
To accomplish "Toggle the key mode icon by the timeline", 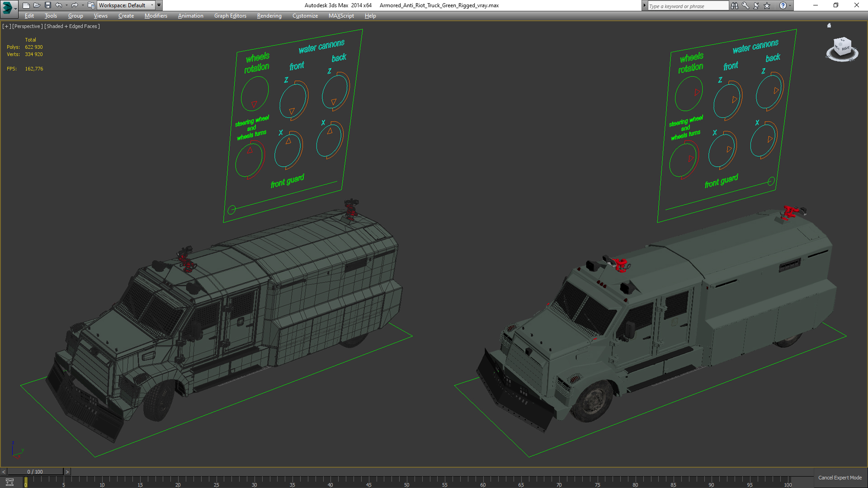I will click(9, 482).
